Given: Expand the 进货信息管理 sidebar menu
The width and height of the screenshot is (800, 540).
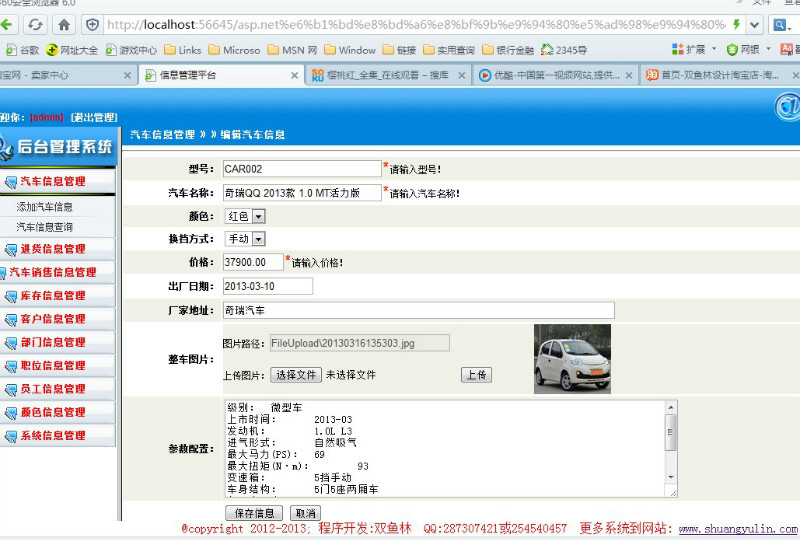Looking at the screenshot, I should 58,249.
